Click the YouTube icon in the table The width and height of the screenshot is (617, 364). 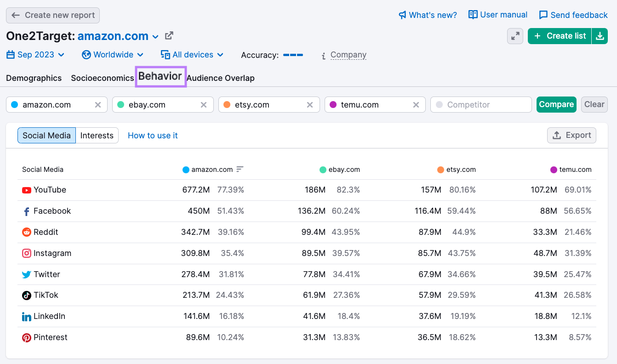[27, 190]
